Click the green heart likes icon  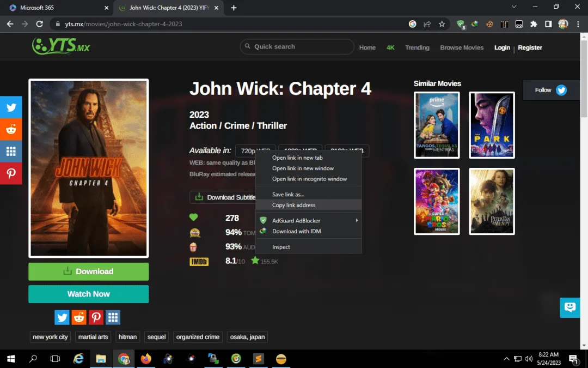[x=193, y=217]
